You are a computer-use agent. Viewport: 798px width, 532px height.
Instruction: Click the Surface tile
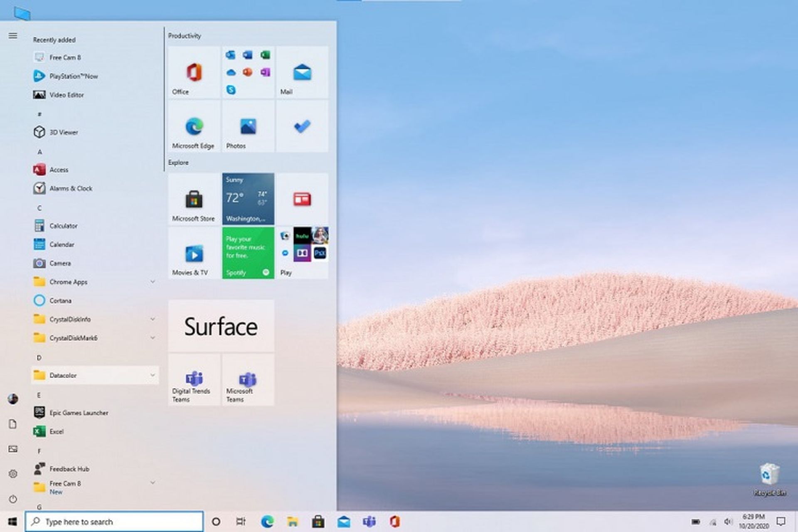221,326
